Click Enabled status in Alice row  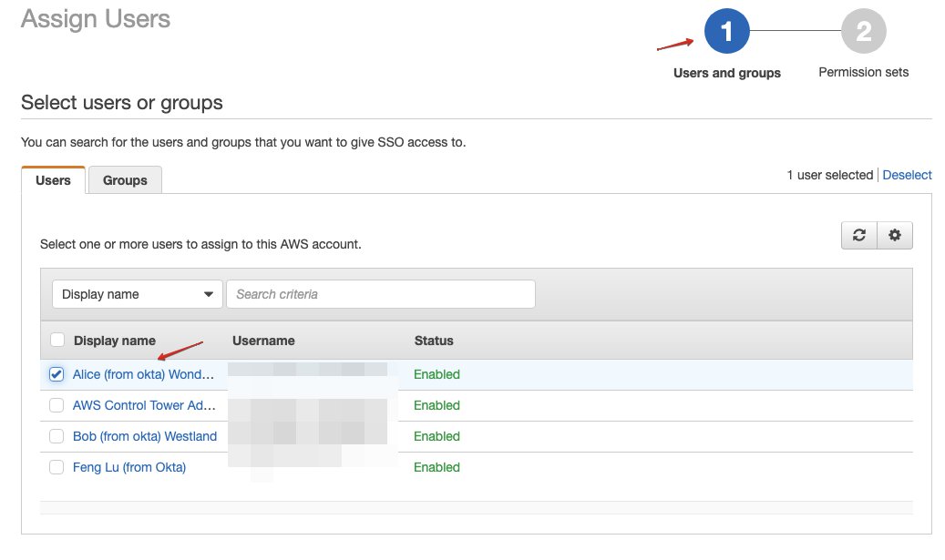click(x=437, y=374)
